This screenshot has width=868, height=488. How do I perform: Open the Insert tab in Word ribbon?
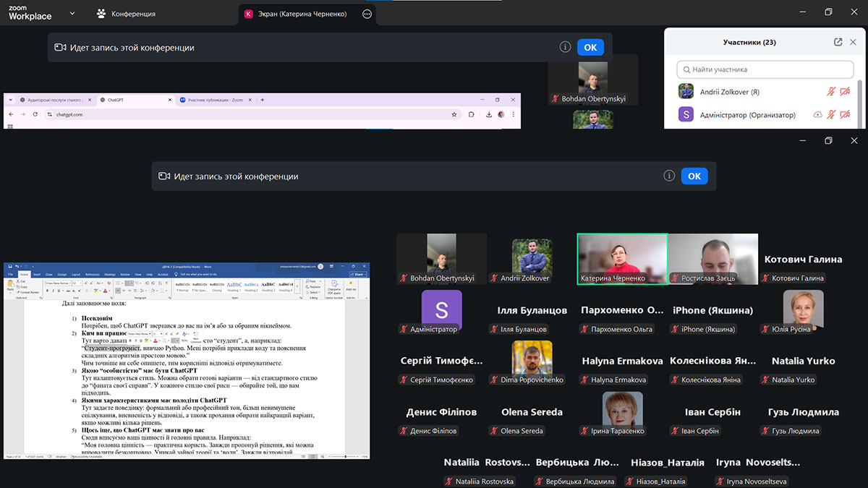coord(36,275)
